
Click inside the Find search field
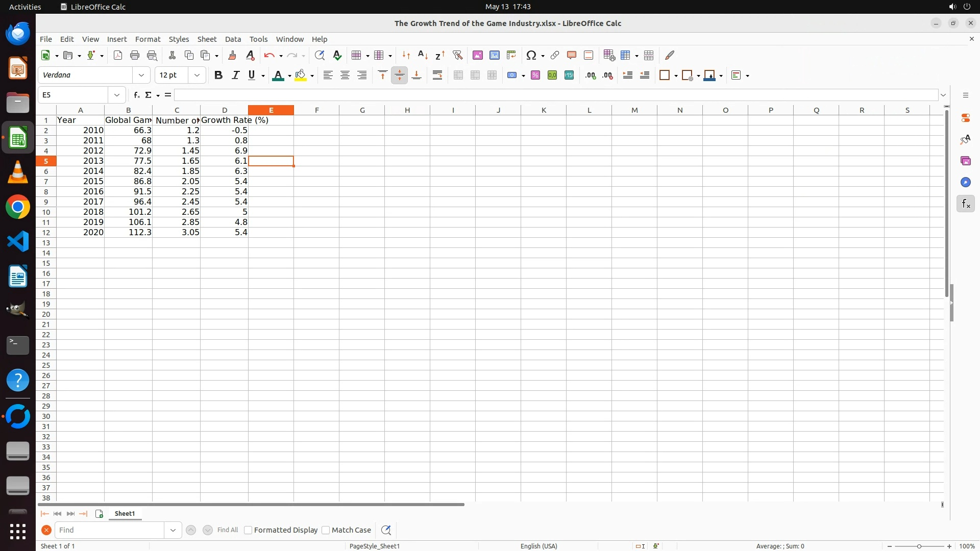tap(110, 530)
